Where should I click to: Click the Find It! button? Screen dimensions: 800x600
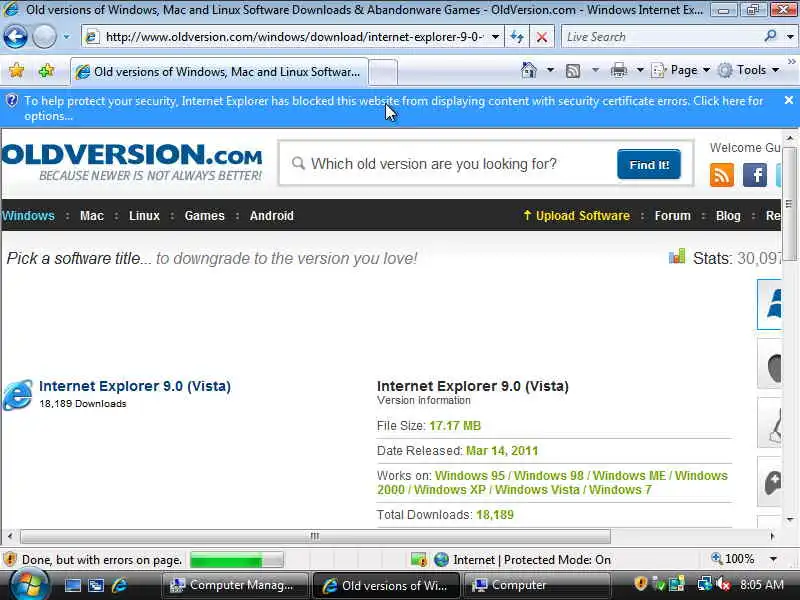(649, 164)
